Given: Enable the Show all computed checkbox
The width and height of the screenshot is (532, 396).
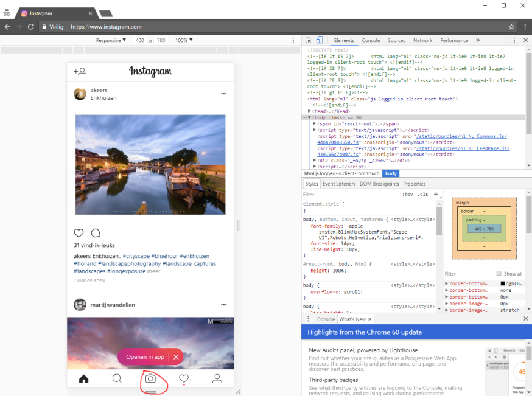Looking at the screenshot, I should pos(499,273).
